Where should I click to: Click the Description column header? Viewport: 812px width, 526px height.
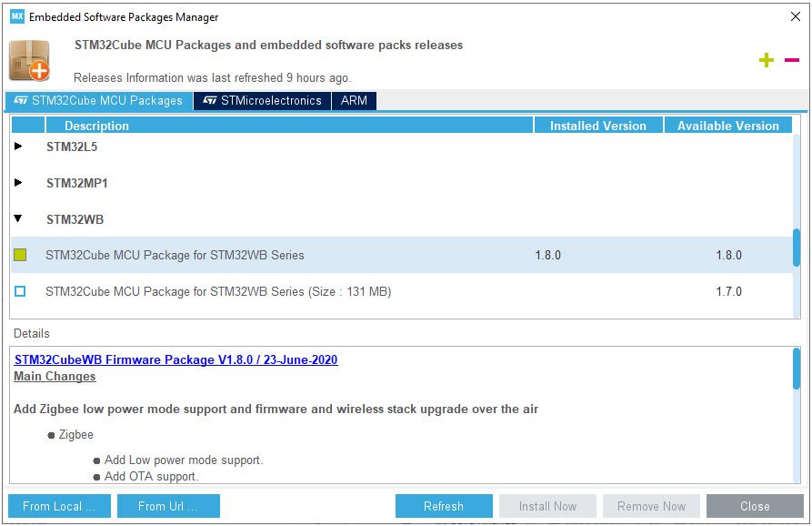point(289,126)
